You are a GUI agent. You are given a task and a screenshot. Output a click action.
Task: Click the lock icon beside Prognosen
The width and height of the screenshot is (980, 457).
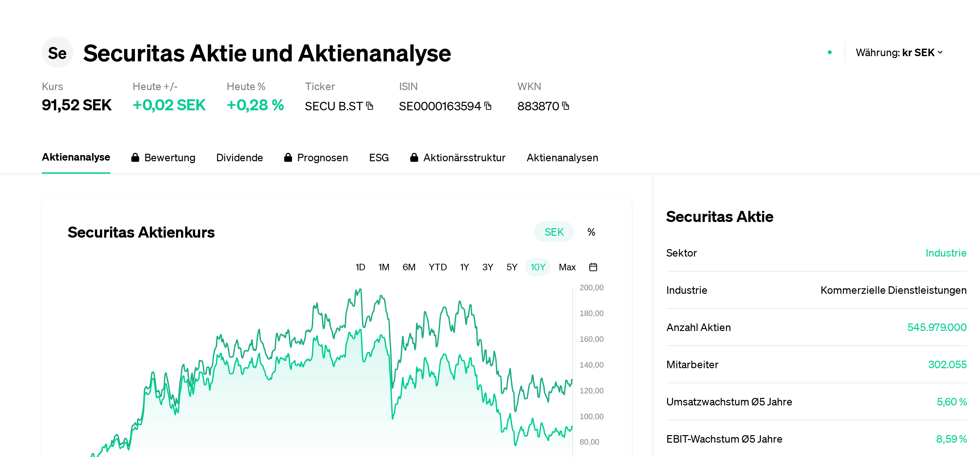coord(288,157)
